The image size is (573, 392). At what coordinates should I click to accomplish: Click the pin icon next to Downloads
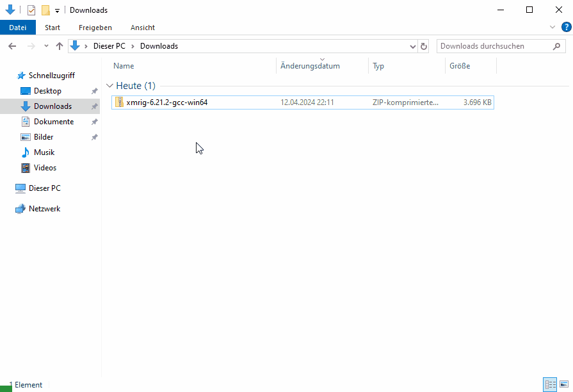click(94, 106)
